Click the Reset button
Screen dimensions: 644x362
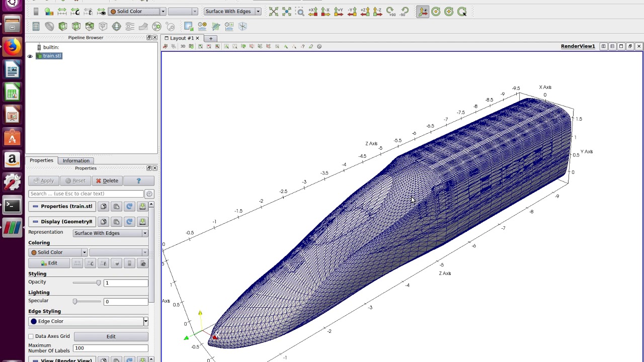click(75, 180)
